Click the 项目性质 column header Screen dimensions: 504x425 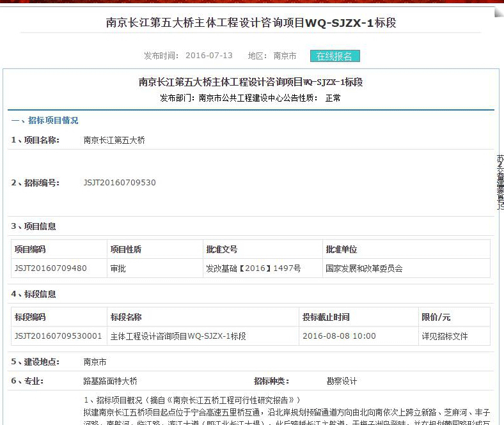tap(125, 249)
